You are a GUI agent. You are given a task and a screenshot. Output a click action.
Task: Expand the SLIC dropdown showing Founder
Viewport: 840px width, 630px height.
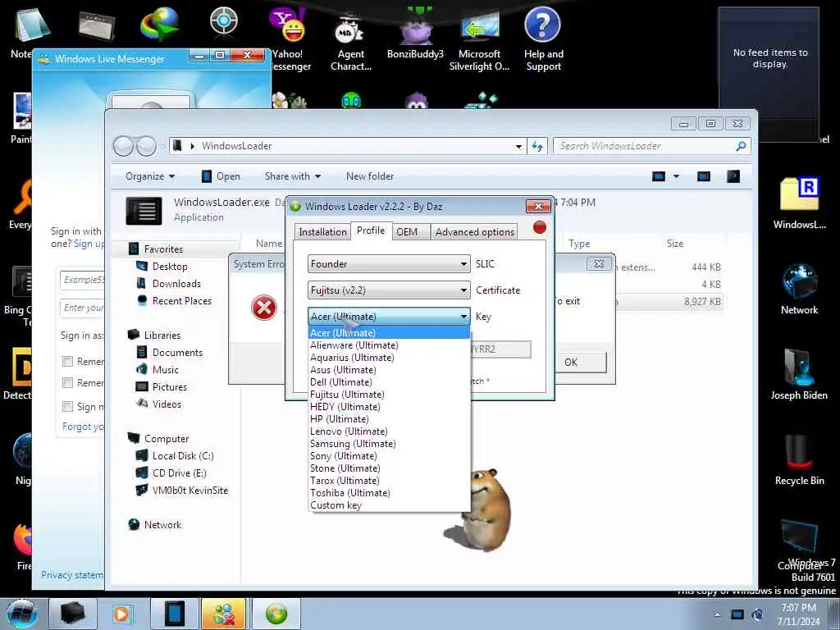(x=389, y=263)
